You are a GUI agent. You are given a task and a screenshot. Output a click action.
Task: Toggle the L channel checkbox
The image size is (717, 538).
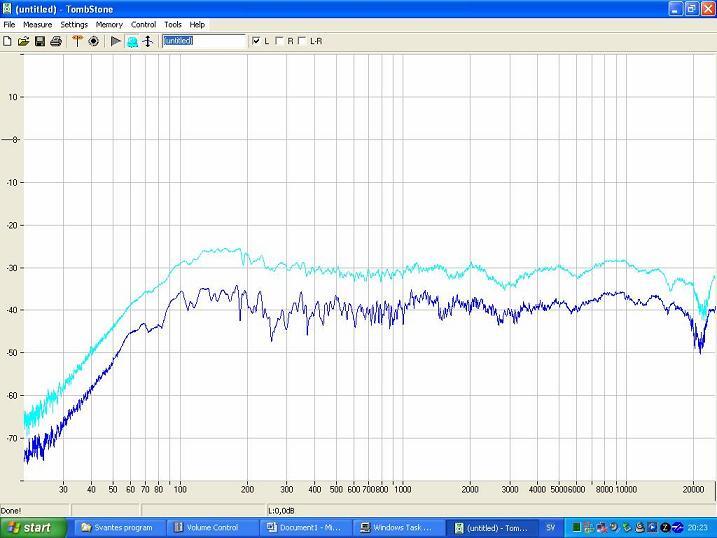coord(256,41)
